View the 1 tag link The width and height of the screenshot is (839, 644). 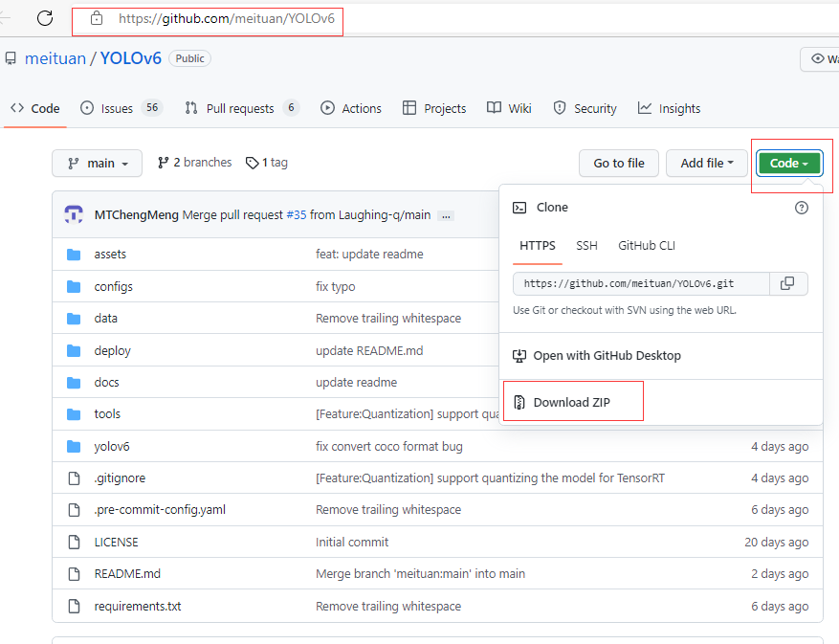click(267, 163)
